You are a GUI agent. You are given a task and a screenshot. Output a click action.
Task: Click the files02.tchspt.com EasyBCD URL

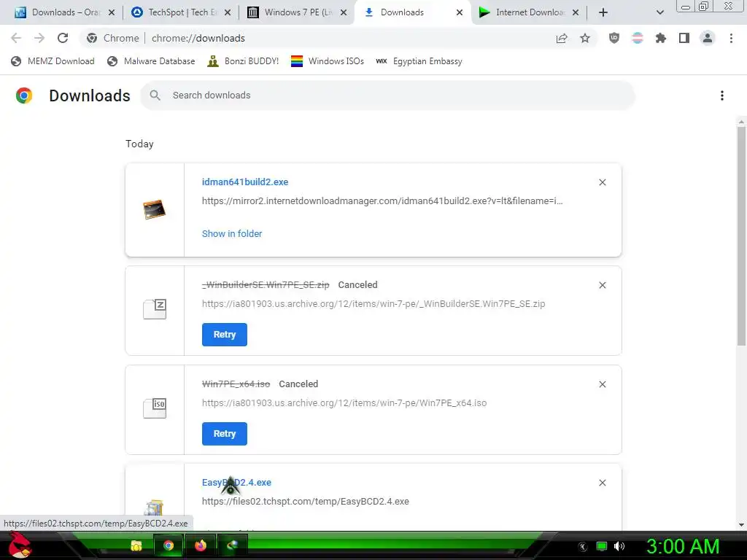pyautogui.click(x=306, y=502)
